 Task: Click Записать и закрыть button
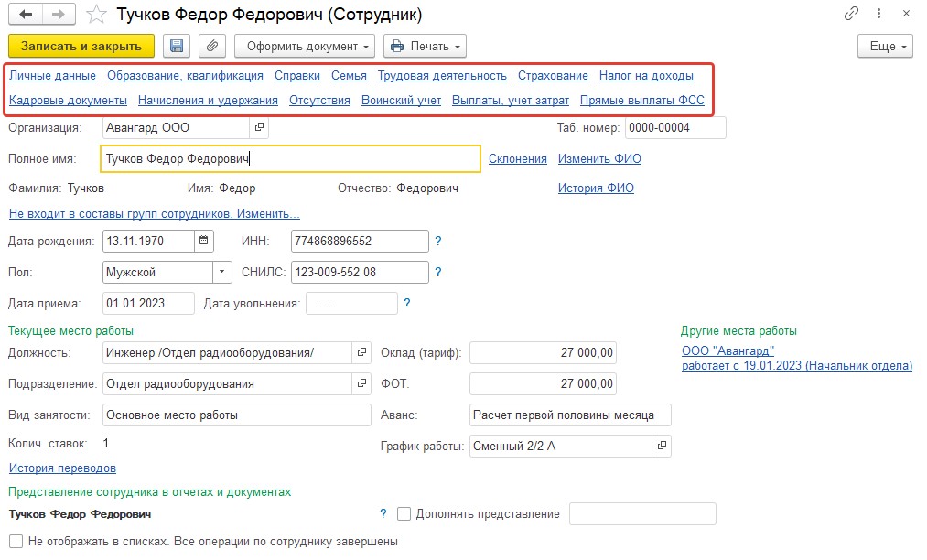pyautogui.click(x=81, y=46)
